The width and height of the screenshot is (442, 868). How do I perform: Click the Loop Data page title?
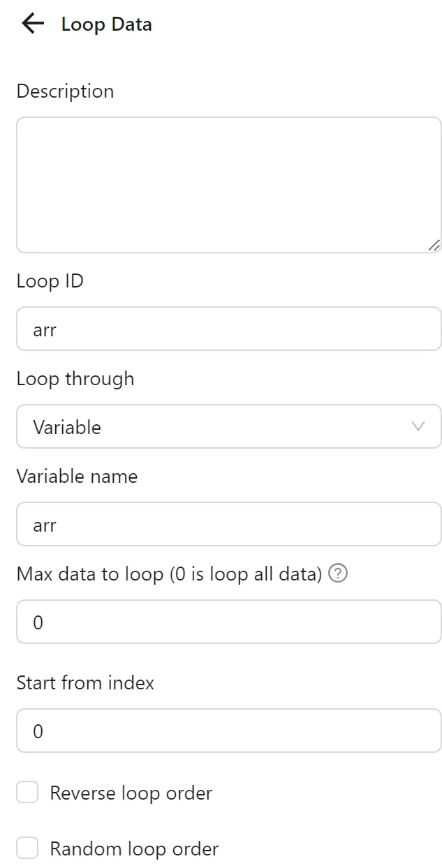106,24
